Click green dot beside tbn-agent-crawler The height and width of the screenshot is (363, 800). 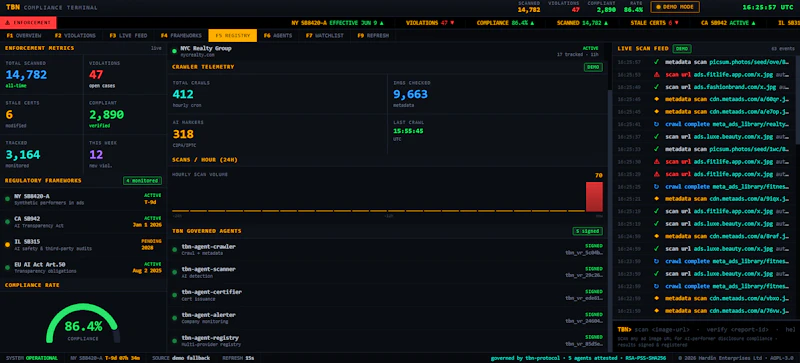[x=174, y=250]
